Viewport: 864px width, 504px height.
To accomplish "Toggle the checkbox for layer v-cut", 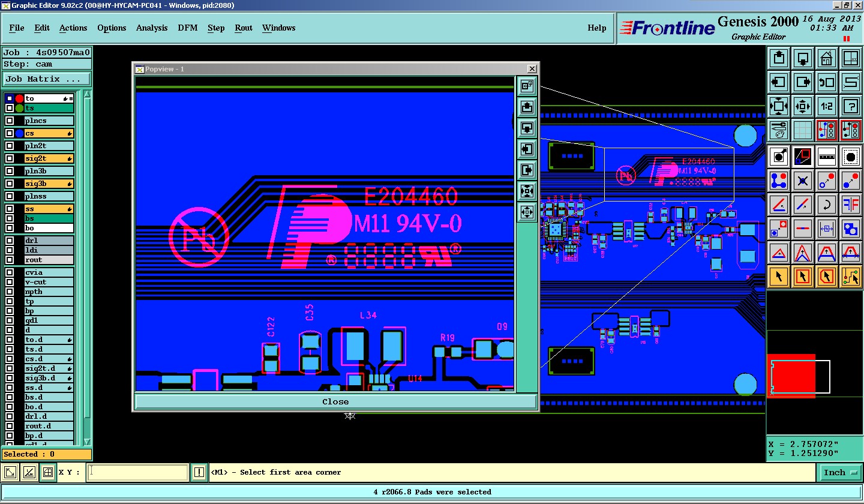I will coord(9,282).
